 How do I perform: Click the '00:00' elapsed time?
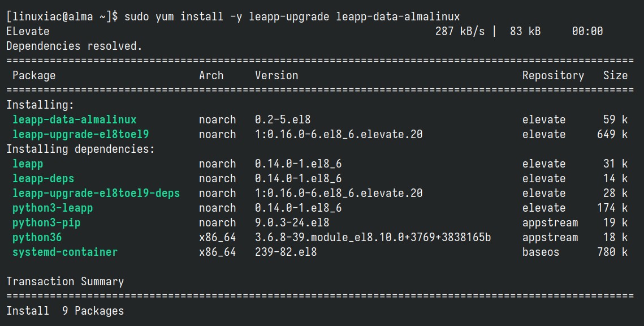587,32
